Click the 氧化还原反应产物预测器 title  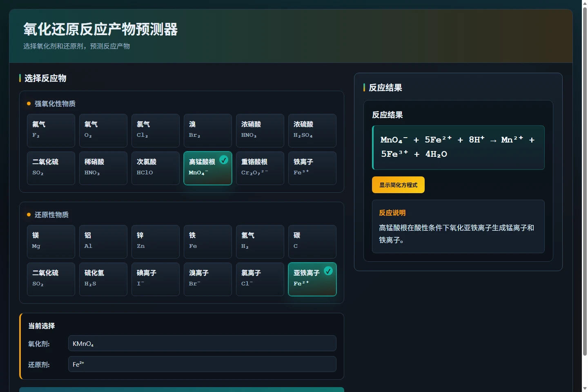coord(100,29)
